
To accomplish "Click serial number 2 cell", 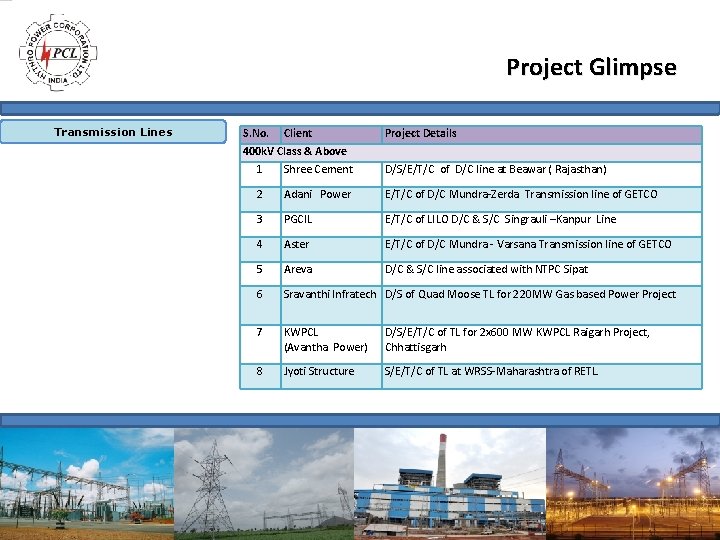I will pos(260,199).
